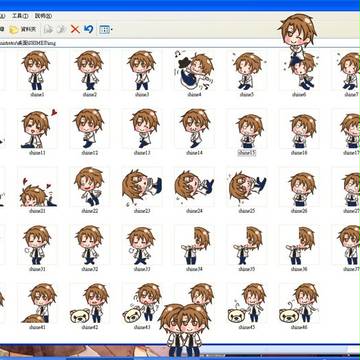The width and height of the screenshot is (360, 360).
Task: Click the shime43 file name label
Action: click(x=142, y=327)
